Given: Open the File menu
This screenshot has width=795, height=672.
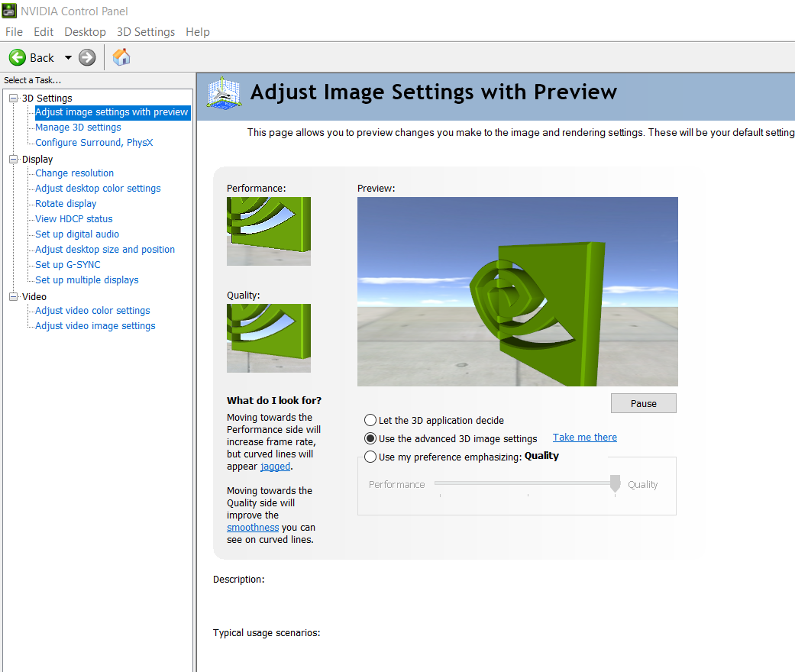Looking at the screenshot, I should (x=15, y=32).
